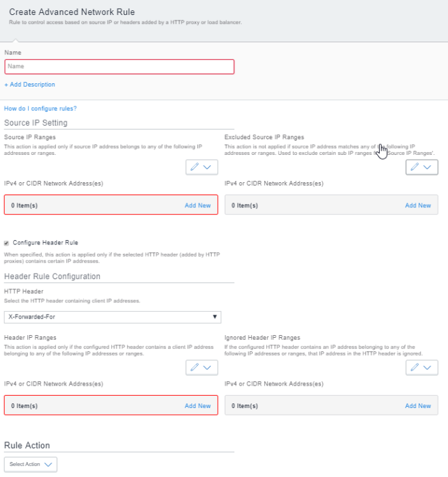Screen dimensions: 448x477
Task: Open the X-Forwarded-For HTTP Header dropdown
Action: click(x=113, y=317)
